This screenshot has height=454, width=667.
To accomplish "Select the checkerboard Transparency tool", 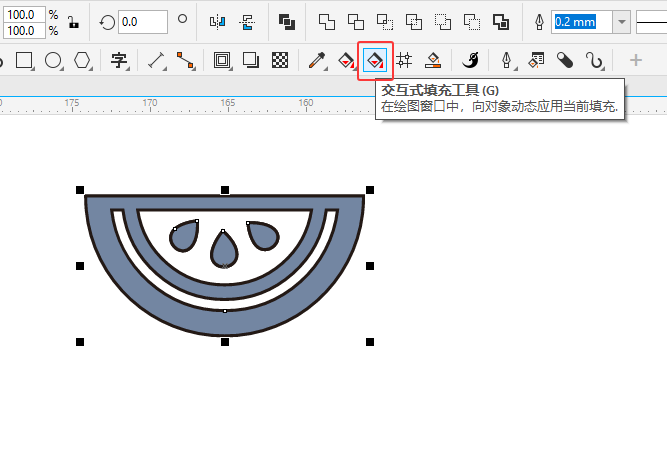I will pyautogui.click(x=279, y=60).
